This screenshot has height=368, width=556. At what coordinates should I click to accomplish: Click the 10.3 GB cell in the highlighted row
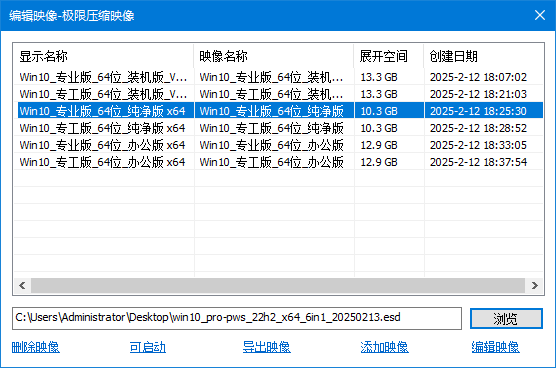[379, 111]
